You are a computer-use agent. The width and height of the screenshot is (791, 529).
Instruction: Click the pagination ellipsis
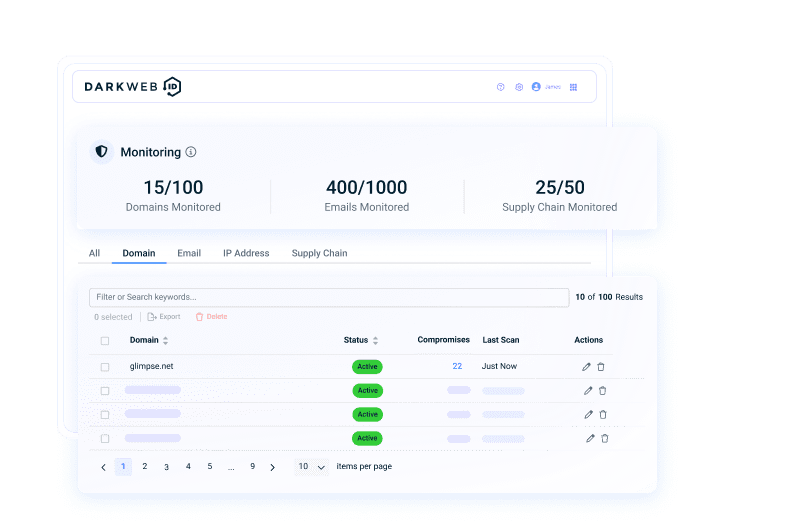click(x=231, y=468)
